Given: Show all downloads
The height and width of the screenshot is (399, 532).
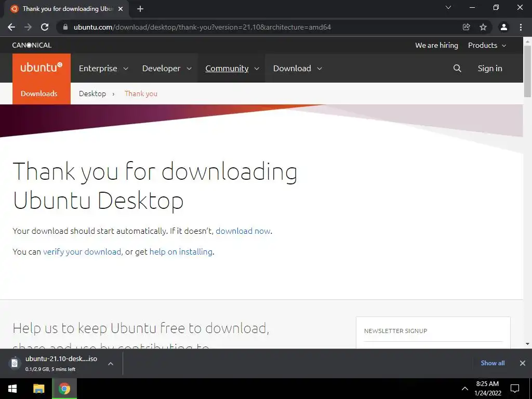Looking at the screenshot, I should pyautogui.click(x=493, y=363).
